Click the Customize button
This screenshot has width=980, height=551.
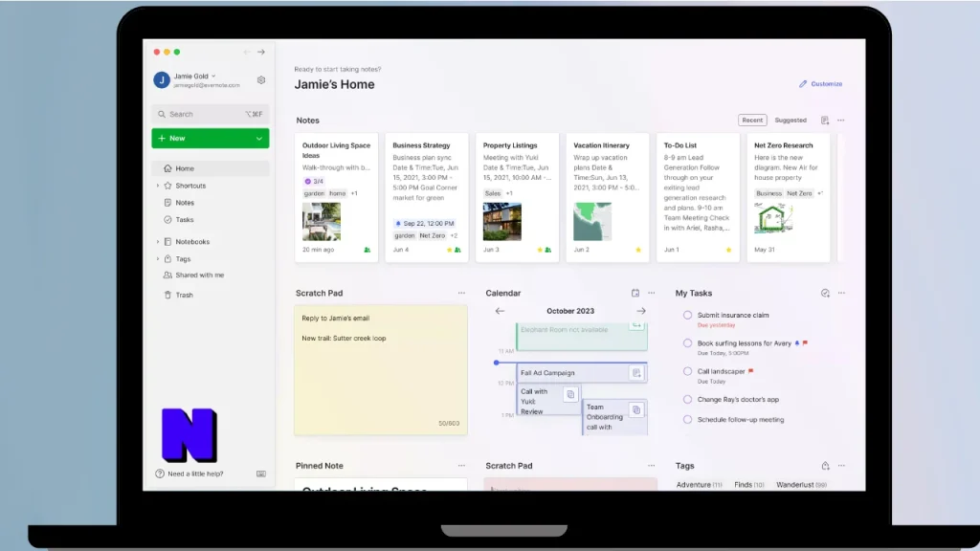click(x=820, y=84)
